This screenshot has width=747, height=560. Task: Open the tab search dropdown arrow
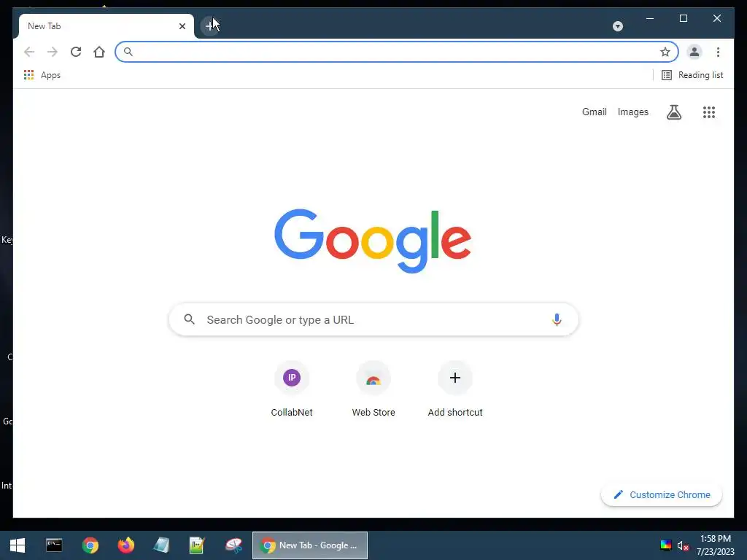(617, 26)
